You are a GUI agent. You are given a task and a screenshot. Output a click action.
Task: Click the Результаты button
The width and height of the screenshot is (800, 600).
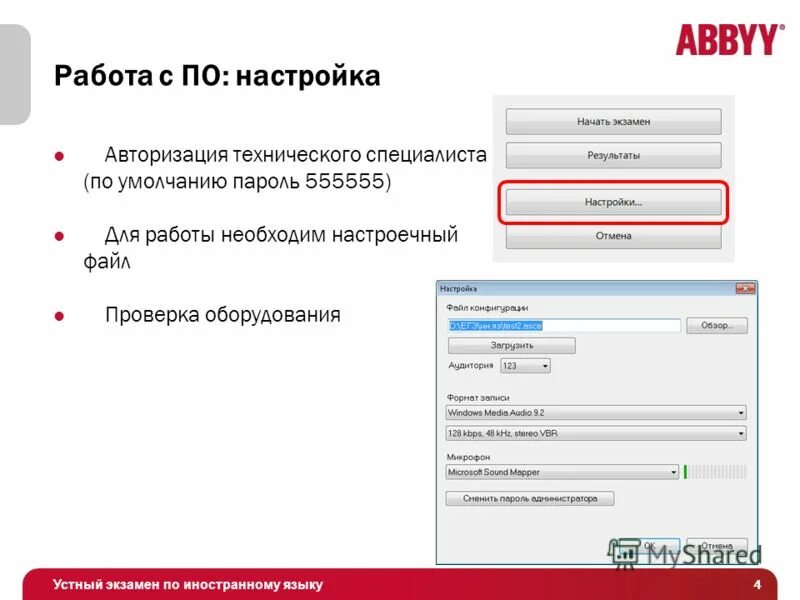pos(616,155)
